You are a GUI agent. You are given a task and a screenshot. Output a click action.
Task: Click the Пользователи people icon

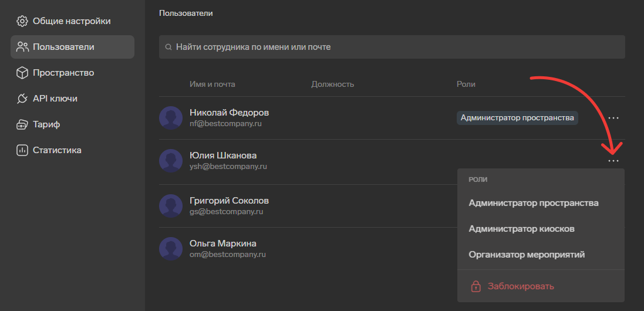click(22, 47)
